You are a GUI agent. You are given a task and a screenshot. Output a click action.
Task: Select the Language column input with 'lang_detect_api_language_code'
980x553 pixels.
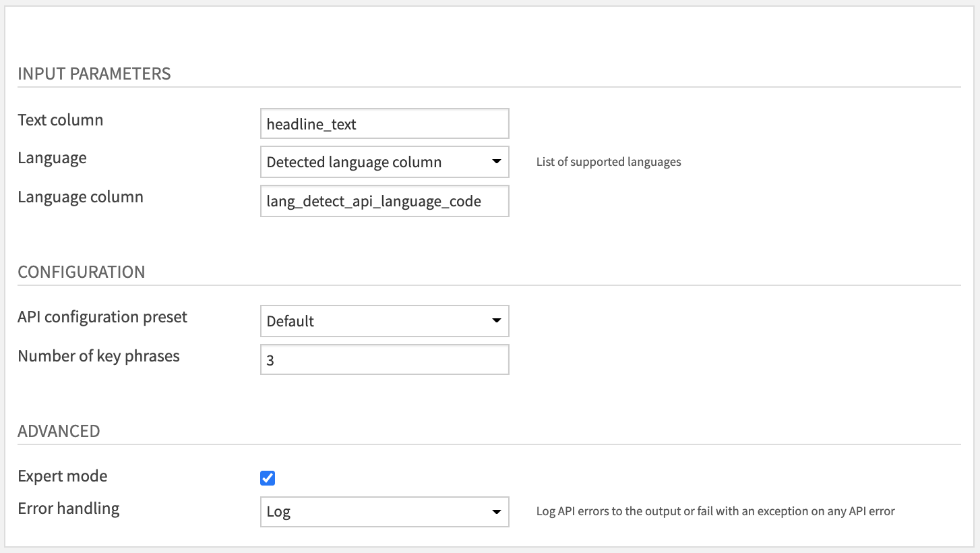384,201
